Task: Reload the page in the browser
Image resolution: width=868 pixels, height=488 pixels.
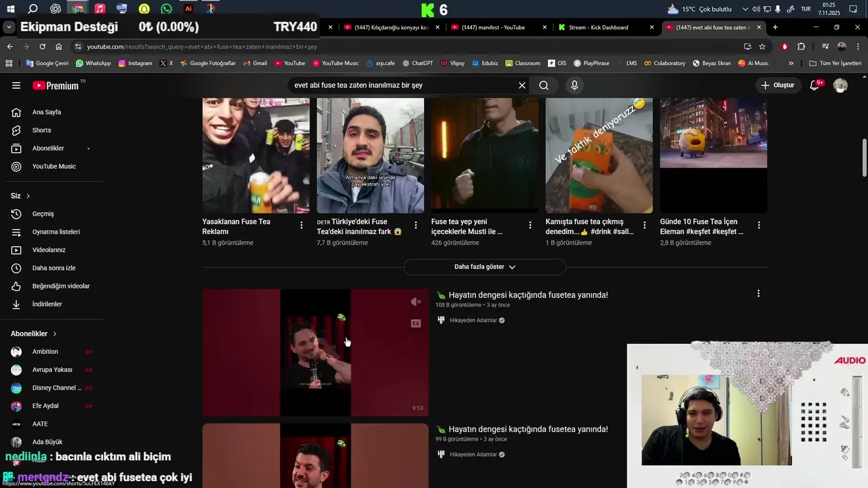Action: tap(42, 47)
